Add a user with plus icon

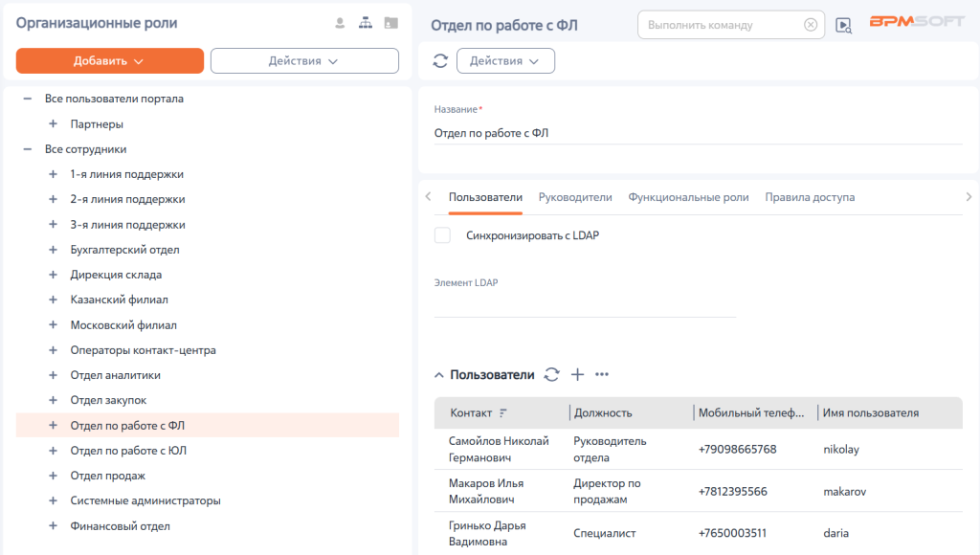tap(577, 374)
